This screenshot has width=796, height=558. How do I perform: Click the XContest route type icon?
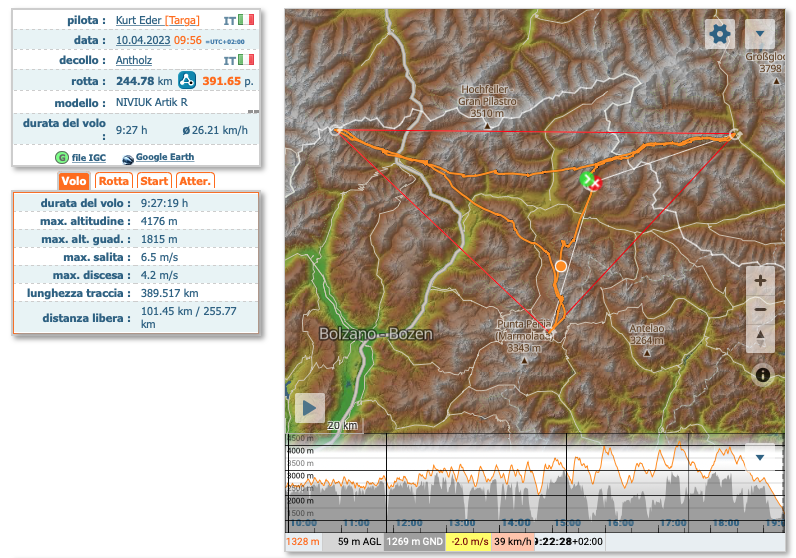click(x=188, y=81)
